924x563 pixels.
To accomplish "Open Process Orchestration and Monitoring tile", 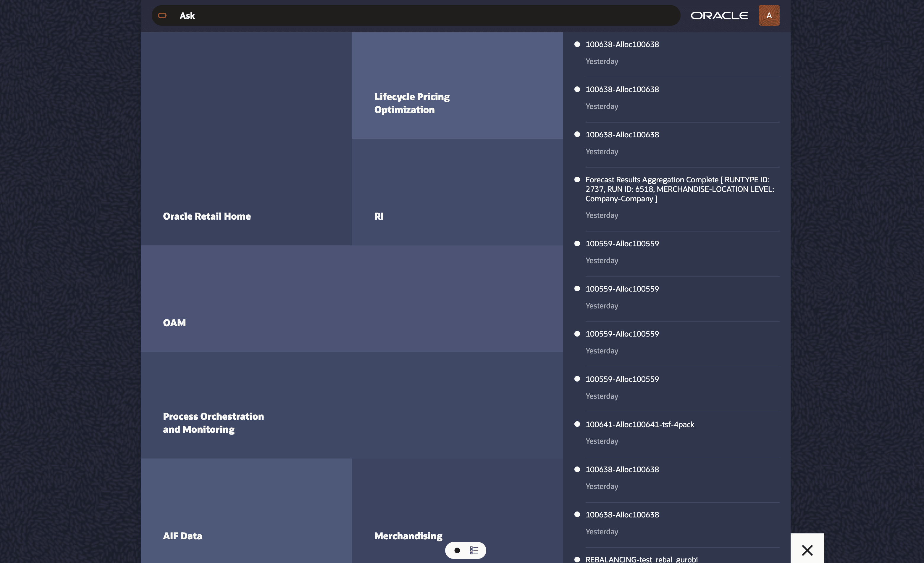I will (352, 405).
